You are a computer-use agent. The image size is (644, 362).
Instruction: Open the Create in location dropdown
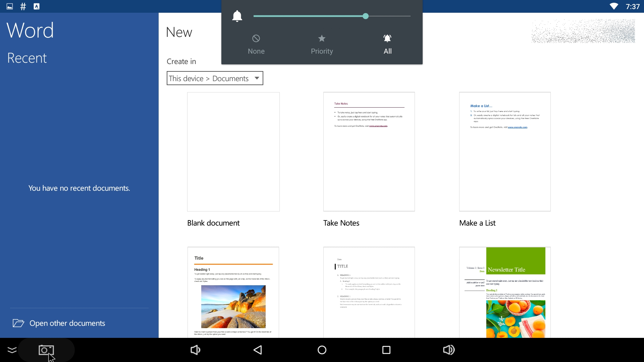(x=215, y=78)
